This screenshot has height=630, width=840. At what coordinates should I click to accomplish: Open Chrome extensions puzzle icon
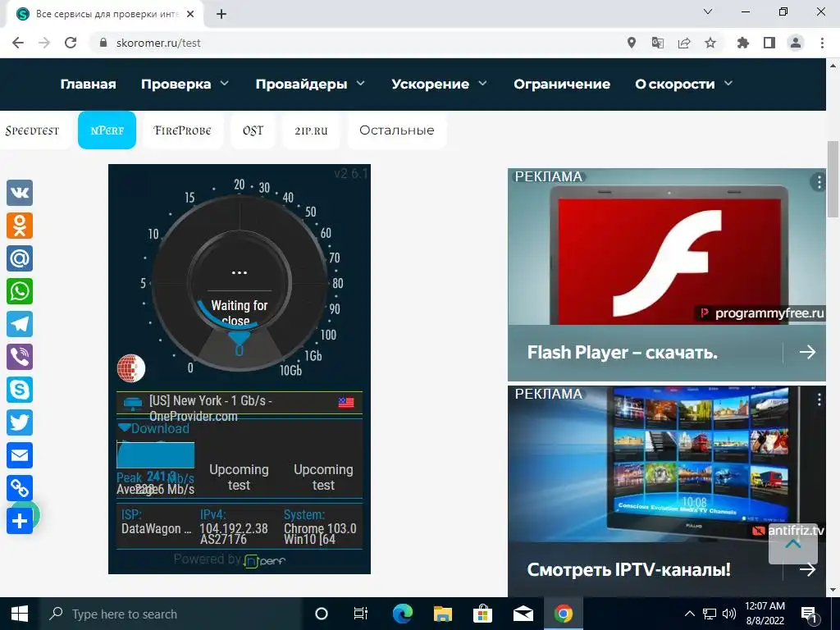(743, 43)
